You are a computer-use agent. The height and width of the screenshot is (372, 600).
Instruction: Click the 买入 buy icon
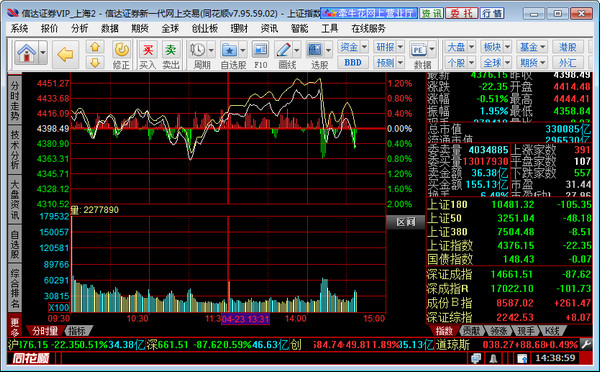148,55
